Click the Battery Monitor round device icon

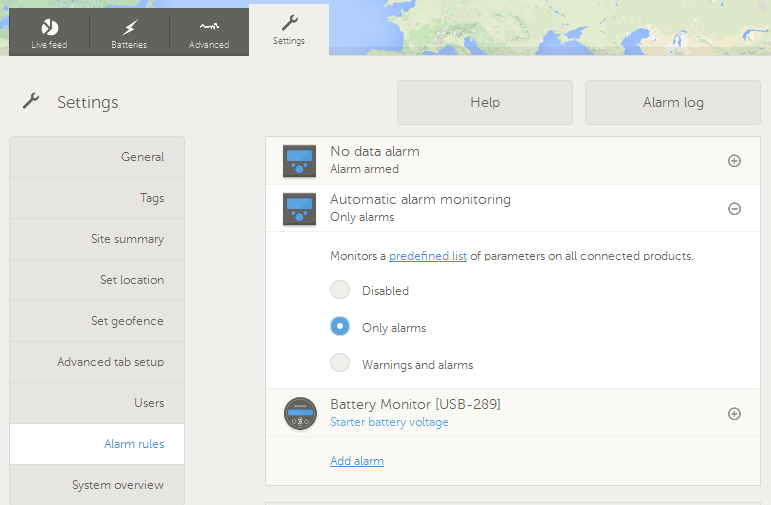click(299, 413)
